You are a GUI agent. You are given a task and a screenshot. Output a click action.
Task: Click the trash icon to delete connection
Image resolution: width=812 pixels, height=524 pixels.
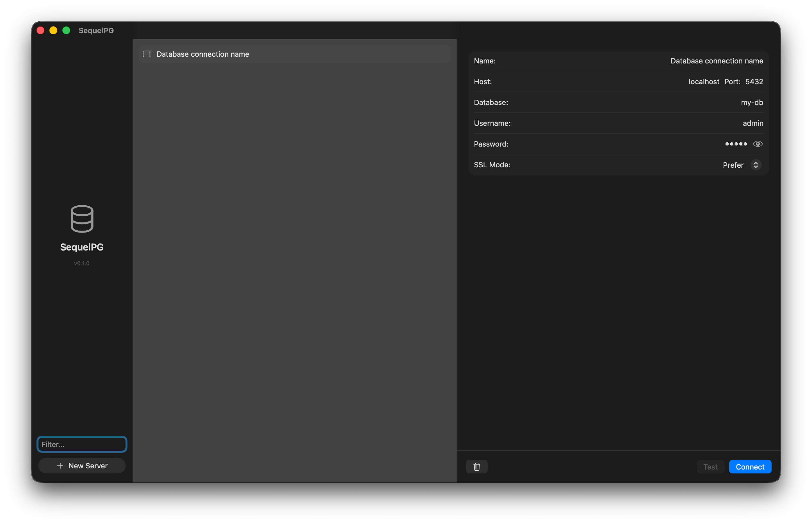tap(476, 466)
